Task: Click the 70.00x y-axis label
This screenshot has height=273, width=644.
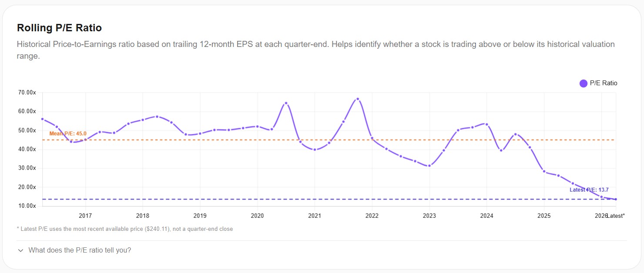Action: pyautogui.click(x=27, y=92)
